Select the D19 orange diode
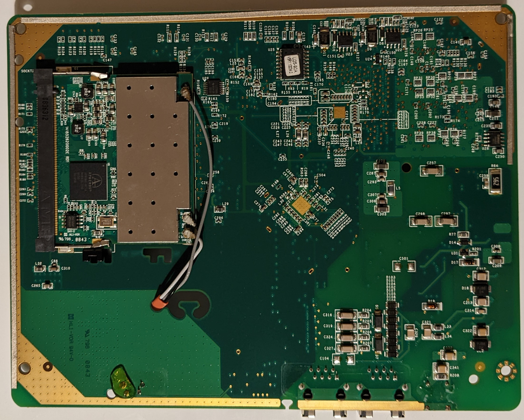The height and width of the screenshot is (420, 524). (431, 306)
